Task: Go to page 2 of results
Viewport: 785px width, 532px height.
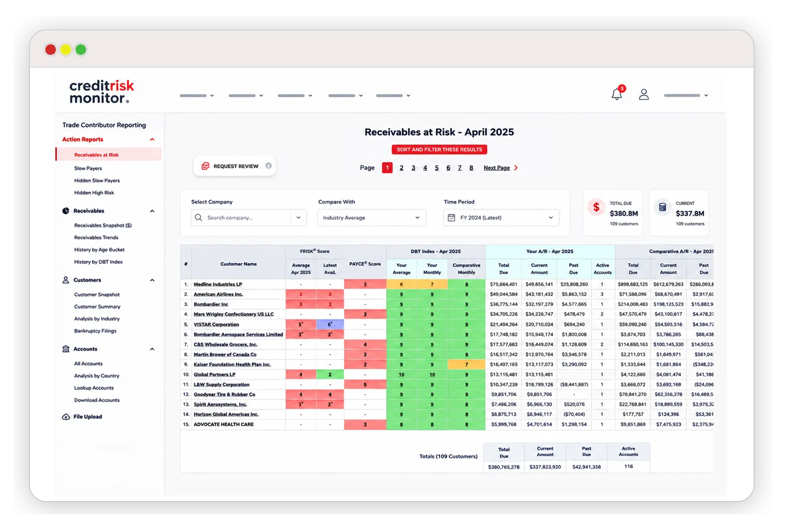Action: [x=401, y=168]
